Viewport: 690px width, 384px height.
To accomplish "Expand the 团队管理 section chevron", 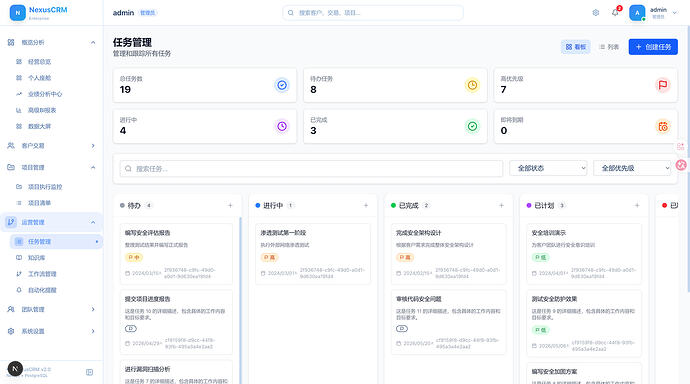I will (x=93, y=309).
